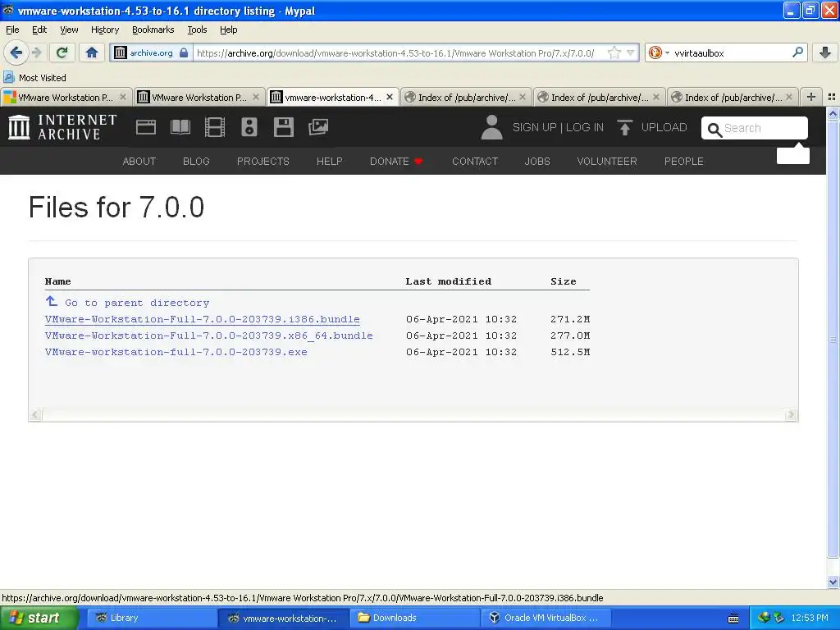Open the CONTACT navigation link

475,162
